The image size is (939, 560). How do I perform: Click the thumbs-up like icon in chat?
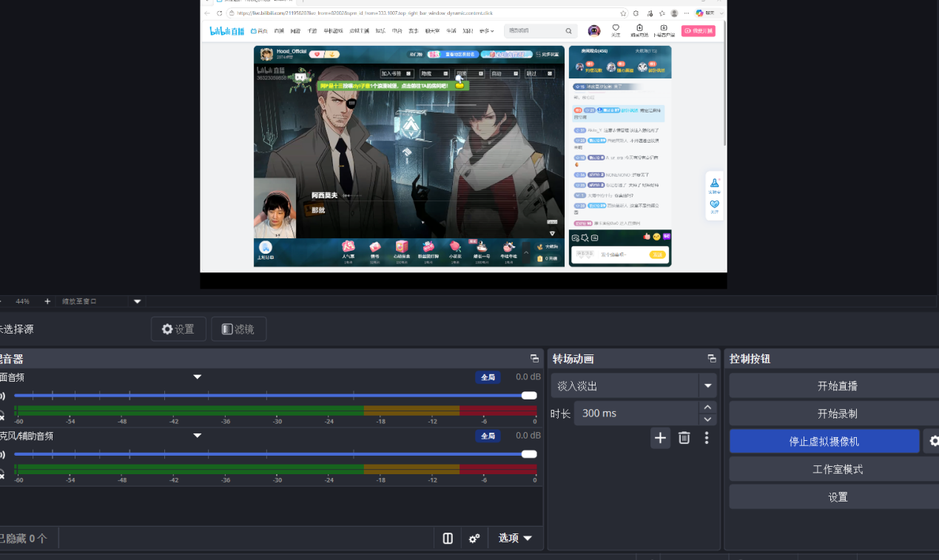pyautogui.click(x=646, y=237)
